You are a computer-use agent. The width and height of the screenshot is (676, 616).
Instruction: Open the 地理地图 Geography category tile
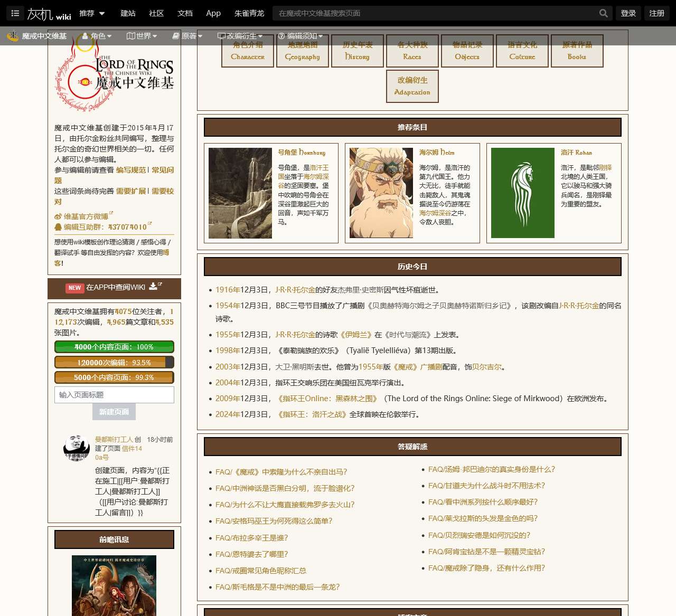[x=303, y=51]
